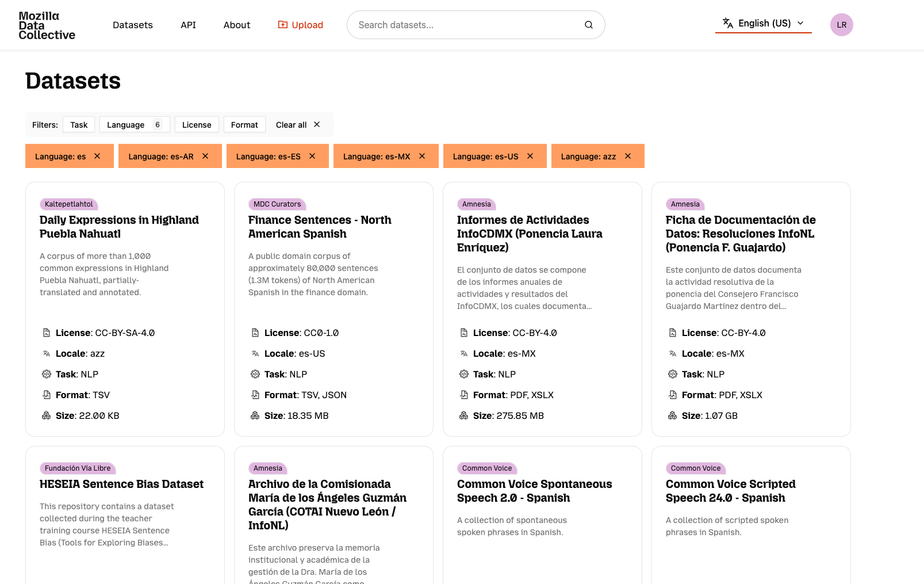Click locale icon on Informes de Actividades card

coord(464,353)
